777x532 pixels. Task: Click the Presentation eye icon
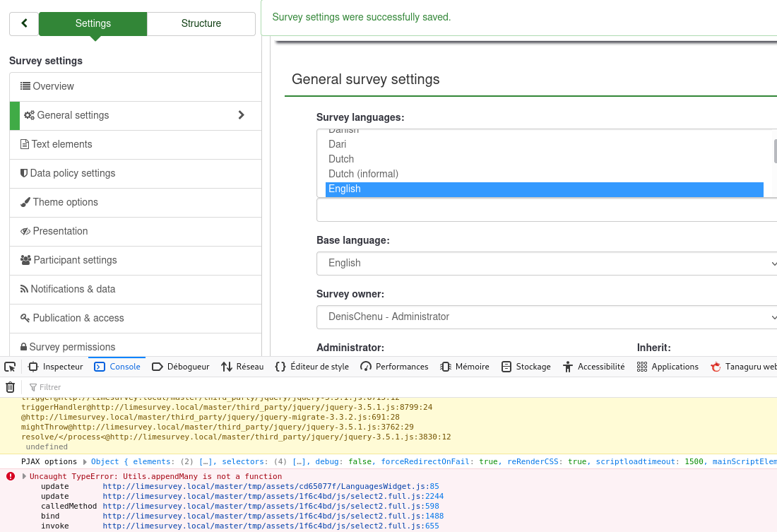pyautogui.click(x=25, y=231)
